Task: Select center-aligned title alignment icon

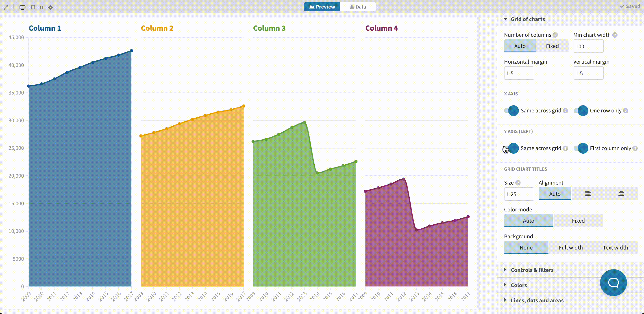Action: point(621,194)
